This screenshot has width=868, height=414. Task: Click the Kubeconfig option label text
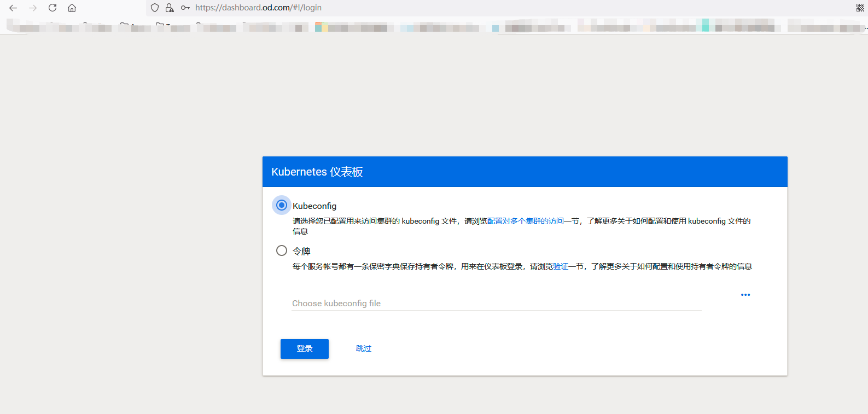click(x=314, y=206)
